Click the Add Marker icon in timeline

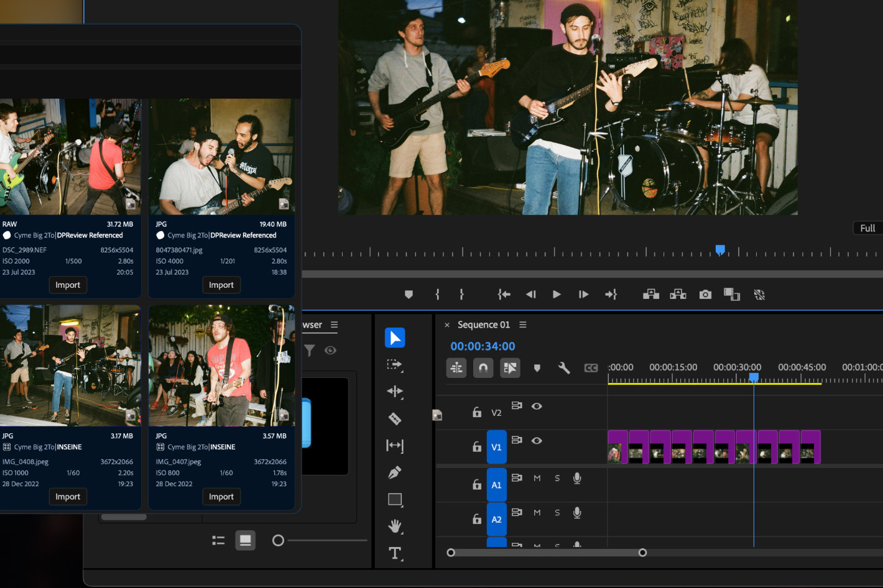click(537, 368)
